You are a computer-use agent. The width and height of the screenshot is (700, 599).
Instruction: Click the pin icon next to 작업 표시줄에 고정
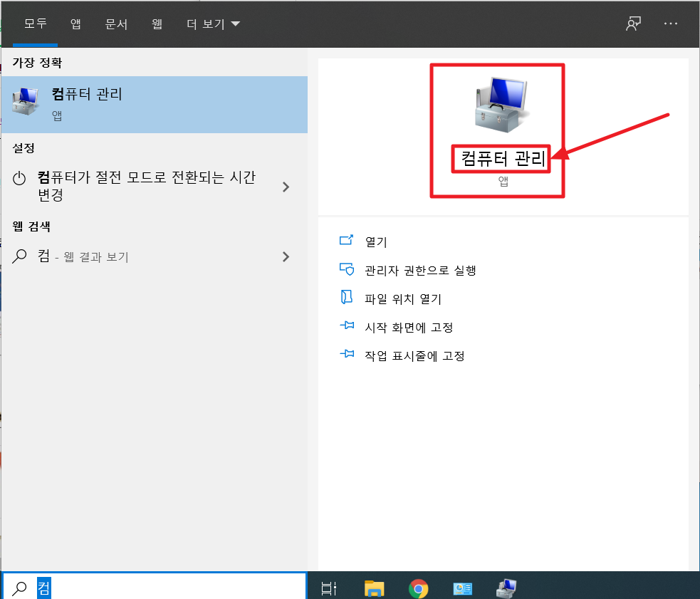coord(346,354)
